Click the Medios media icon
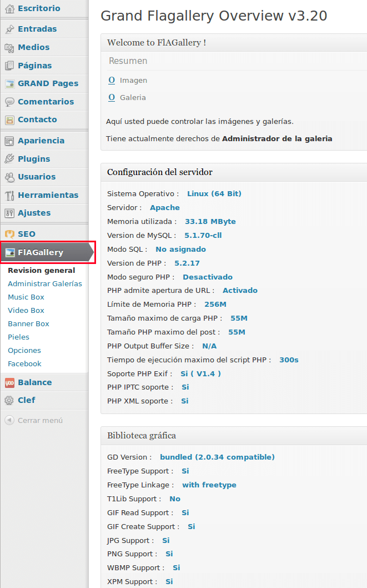This screenshot has height=588, width=367. coord(9,48)
